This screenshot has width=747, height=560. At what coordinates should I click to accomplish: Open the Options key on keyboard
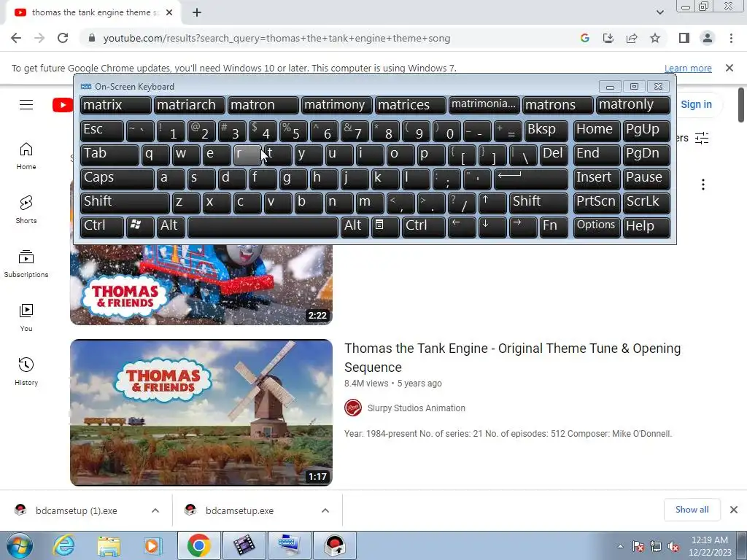pyautogui.click(x=597, y=227)
